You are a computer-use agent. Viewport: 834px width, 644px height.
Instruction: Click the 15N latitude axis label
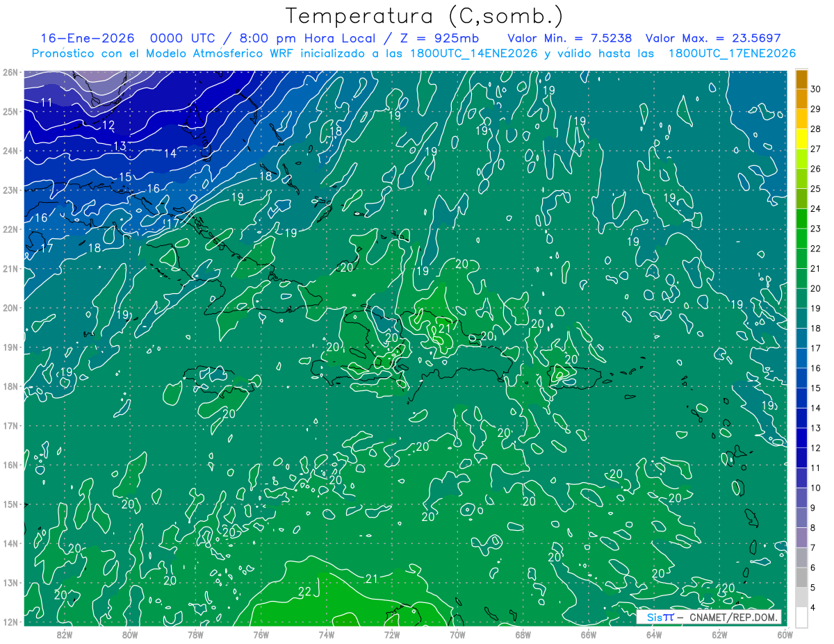click(x=10, y=504)
